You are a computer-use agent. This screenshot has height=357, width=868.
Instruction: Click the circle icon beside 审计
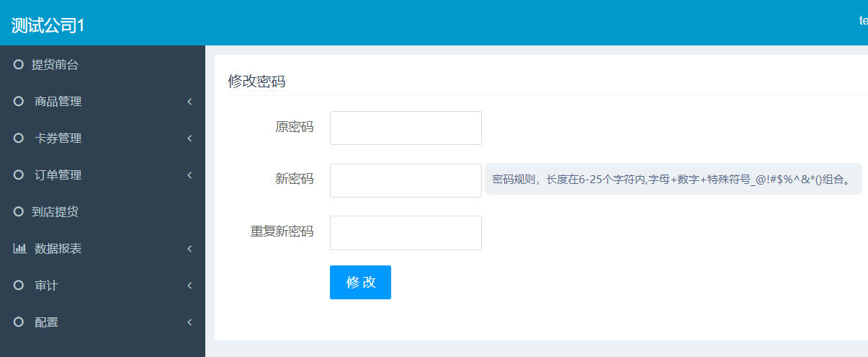[x=19, y=286]
